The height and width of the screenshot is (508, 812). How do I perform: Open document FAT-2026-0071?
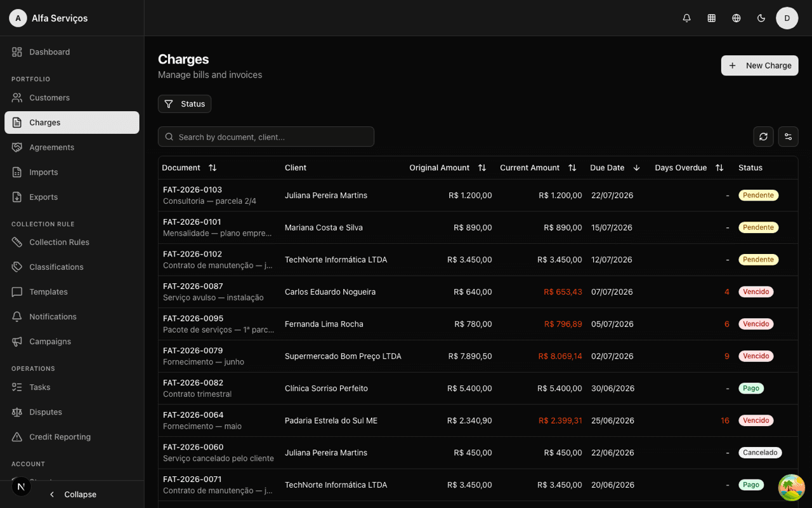[x=192, y=479]
